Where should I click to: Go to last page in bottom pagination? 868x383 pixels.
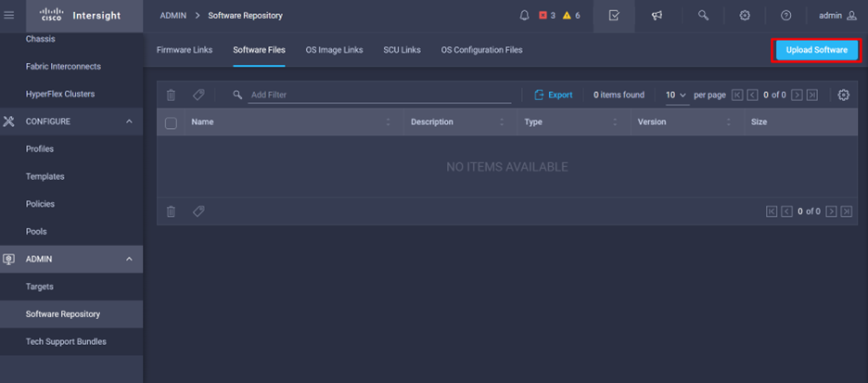(x=846, y=211)
